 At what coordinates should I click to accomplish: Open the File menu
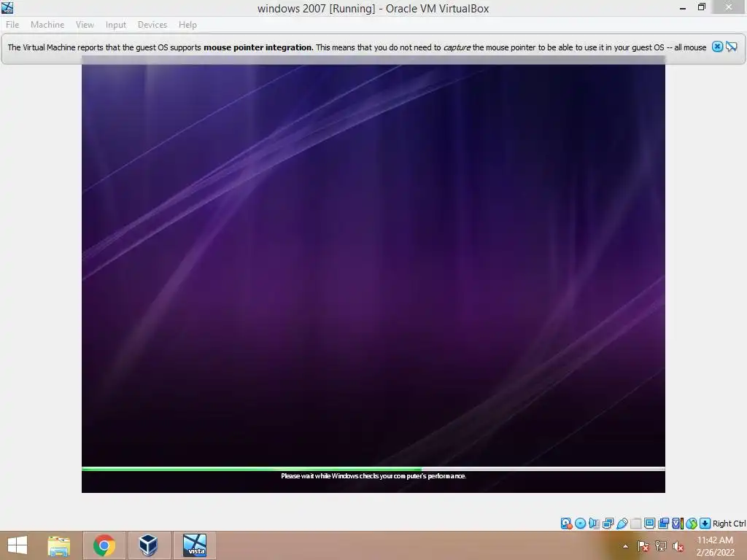[12, 25]
